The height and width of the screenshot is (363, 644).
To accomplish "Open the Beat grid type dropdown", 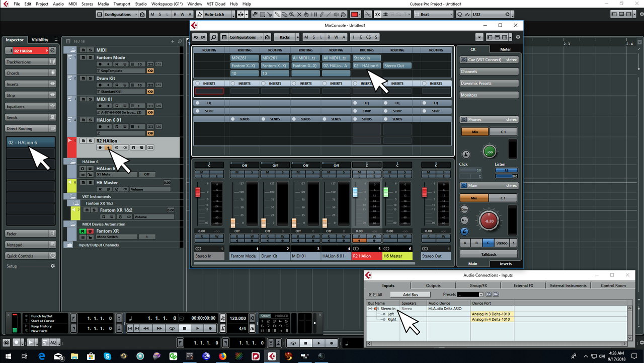I will click(433, 15).
